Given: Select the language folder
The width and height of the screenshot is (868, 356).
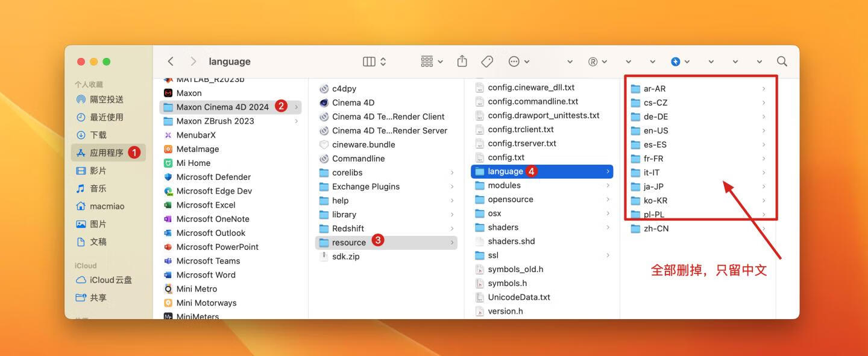Looking at the screenshot, I should [x=542, y=171].
